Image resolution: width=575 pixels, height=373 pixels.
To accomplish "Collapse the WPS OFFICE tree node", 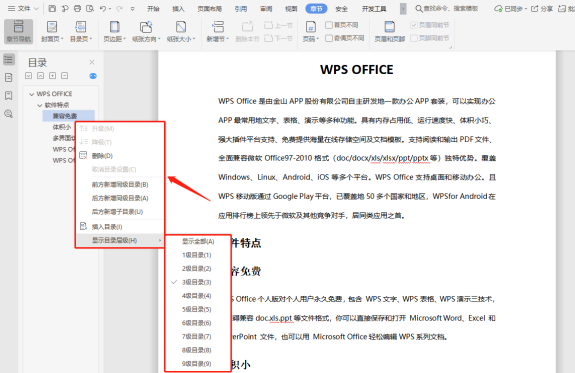I will point(32,94).
